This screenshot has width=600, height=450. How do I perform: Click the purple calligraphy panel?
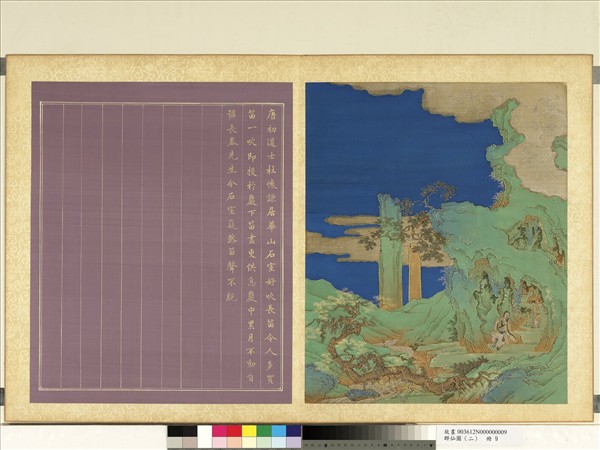pyautogui.click(x=161, y=242)
